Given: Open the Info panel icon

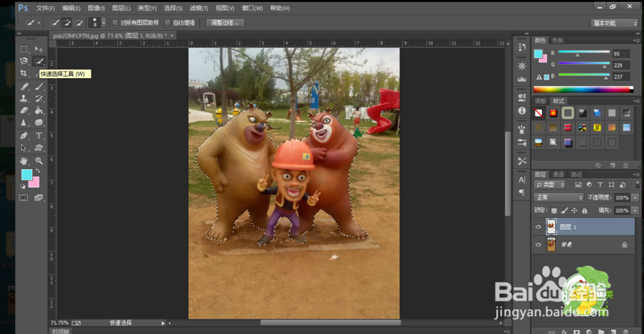Looking at the screenshot, I should (x=522, y=111).
